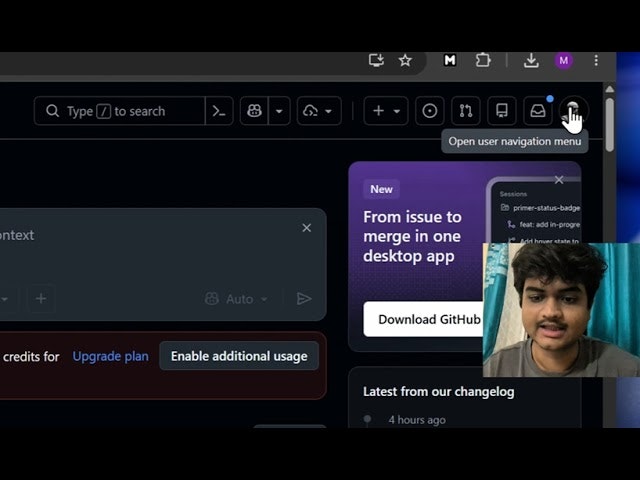The width and height of the screenshot is (640, 480).
Task: Open the Issues circle icon
Action: [429, 111]
